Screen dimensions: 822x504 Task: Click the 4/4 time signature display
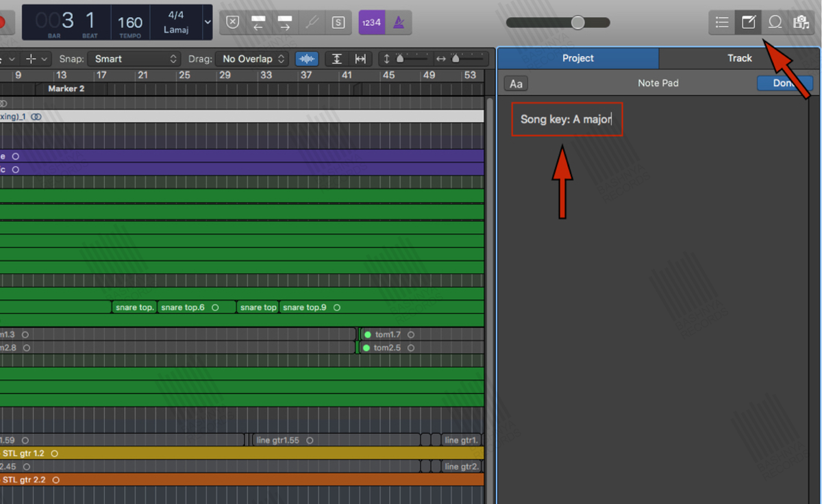[175, 15]
